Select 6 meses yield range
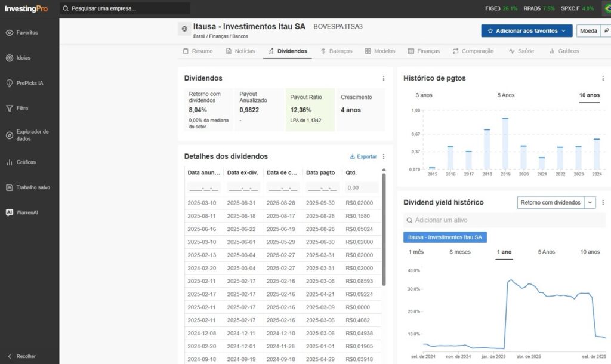Image resolution: width=611 pixels, height=364 pixels. click(460, 252)
